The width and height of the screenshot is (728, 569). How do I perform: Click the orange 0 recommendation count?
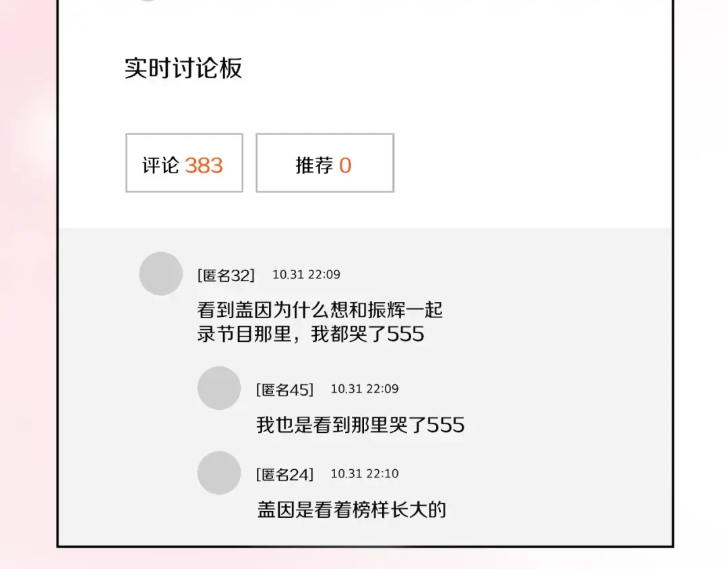(345, 165)
